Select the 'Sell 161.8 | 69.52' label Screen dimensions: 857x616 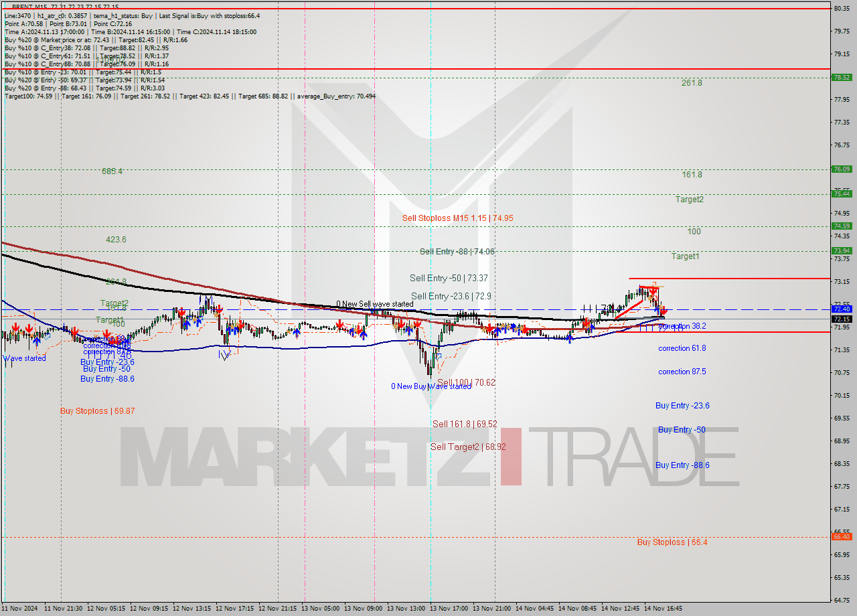click(x=465, y=424)
